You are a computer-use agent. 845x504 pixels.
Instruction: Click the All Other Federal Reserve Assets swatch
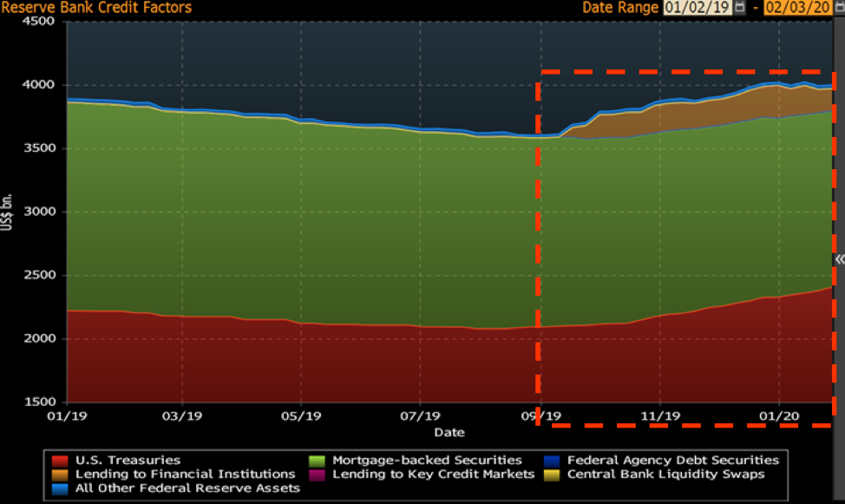pos(60,488)
